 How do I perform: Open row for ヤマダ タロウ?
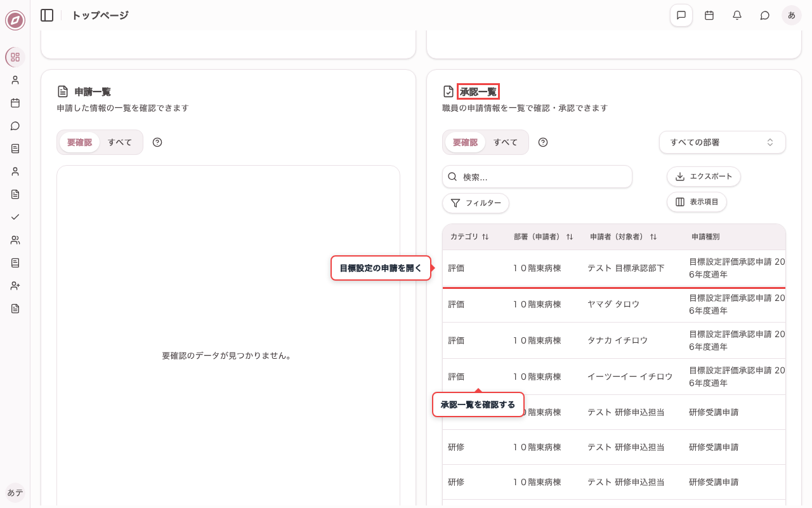pos(614,305)
